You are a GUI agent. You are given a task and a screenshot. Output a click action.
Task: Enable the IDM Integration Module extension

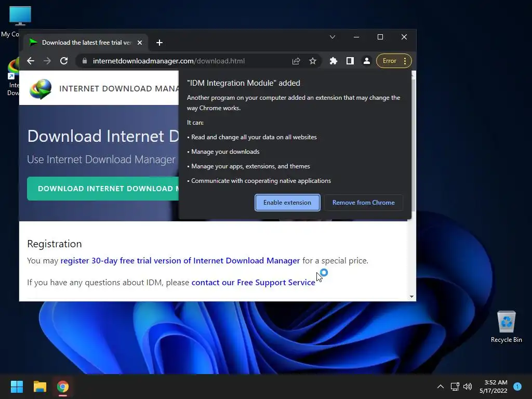click(287, 203)
